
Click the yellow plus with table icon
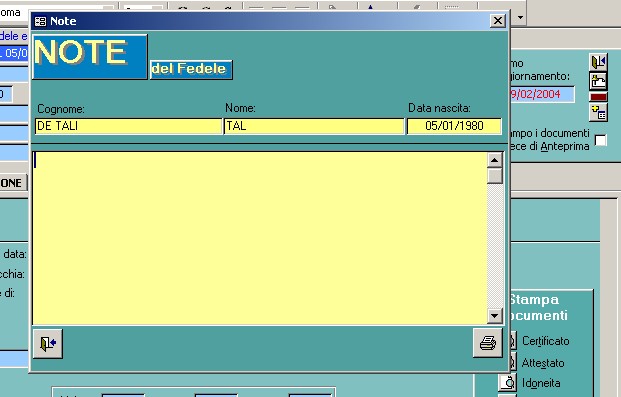[598, 113]
